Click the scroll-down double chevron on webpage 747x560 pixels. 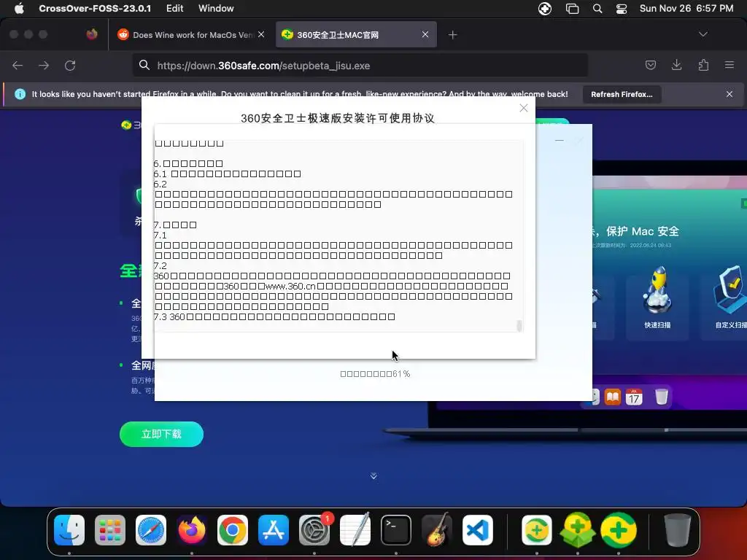373,476
